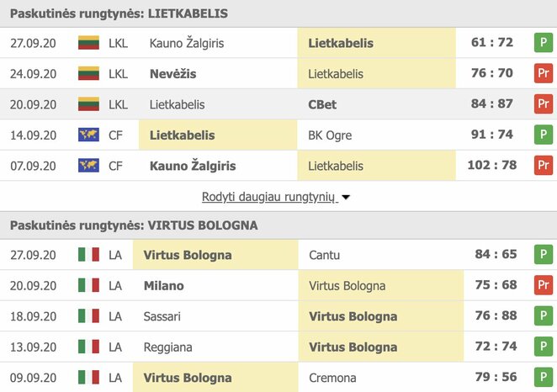Click green P badge for 79:56 Cremona game

(x=544, y=378)
